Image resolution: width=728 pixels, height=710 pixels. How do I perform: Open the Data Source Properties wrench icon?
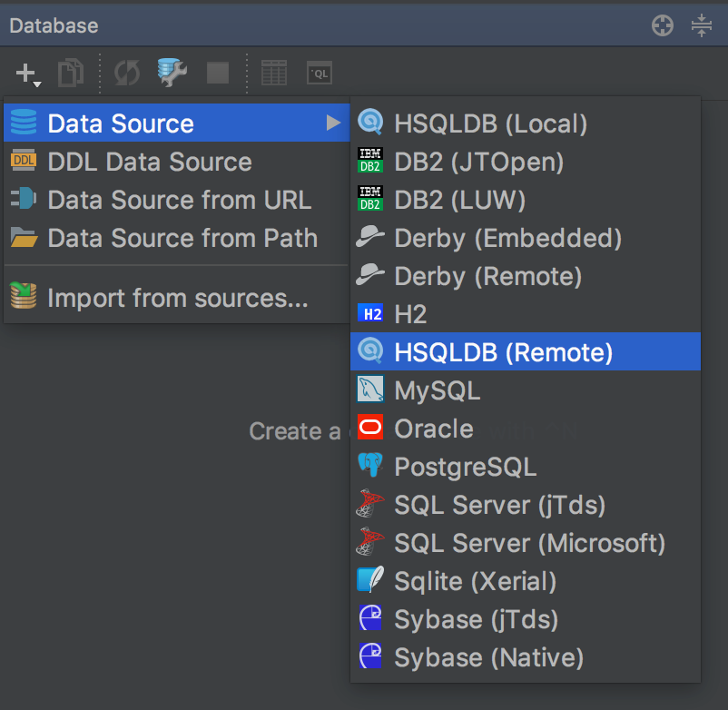pos(172,73)
